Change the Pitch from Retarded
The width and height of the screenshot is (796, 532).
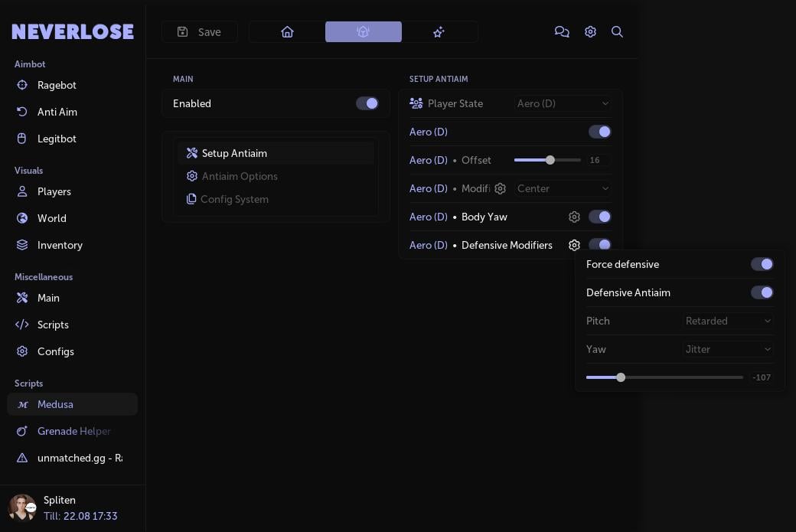pos(727,321)
